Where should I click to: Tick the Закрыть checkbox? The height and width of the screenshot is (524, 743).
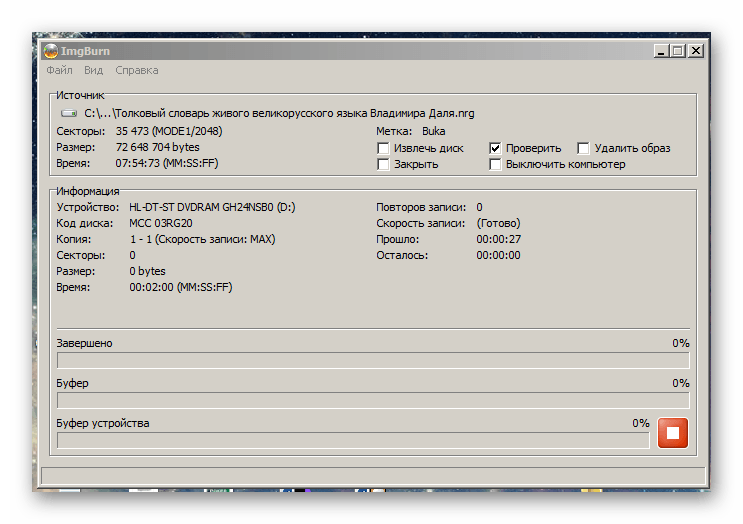point(383,164)
